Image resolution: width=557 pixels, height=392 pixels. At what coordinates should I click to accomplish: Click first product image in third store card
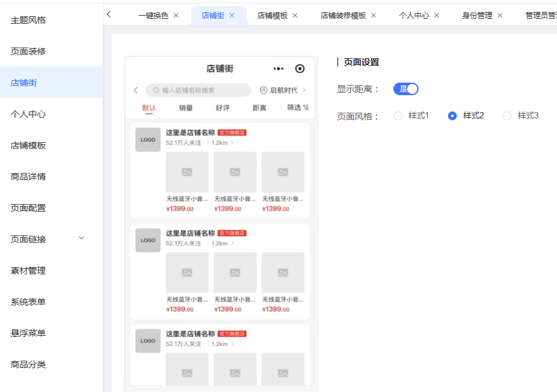187,369
